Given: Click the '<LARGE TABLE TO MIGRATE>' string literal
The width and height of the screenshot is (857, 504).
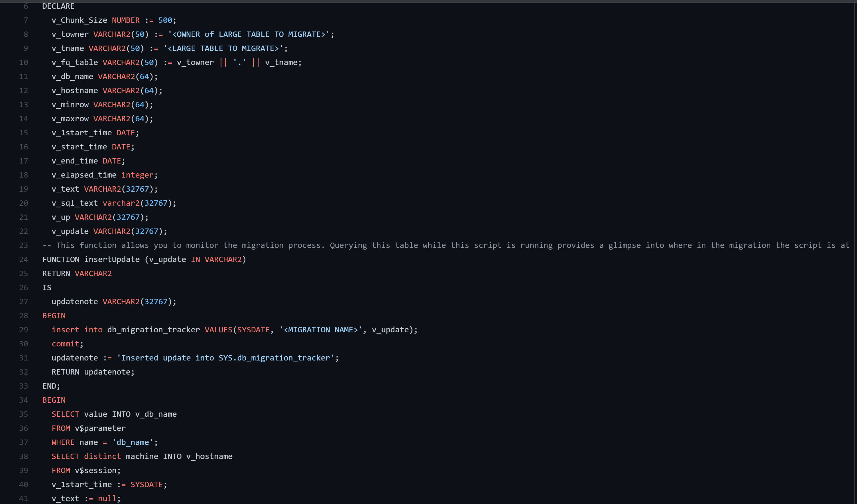Looking at the screenshot, I should (223, 49).
